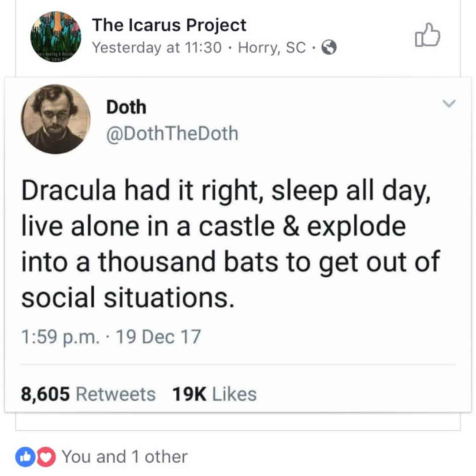Open the Horry, SC location link
476x476 pixels.
271,47
